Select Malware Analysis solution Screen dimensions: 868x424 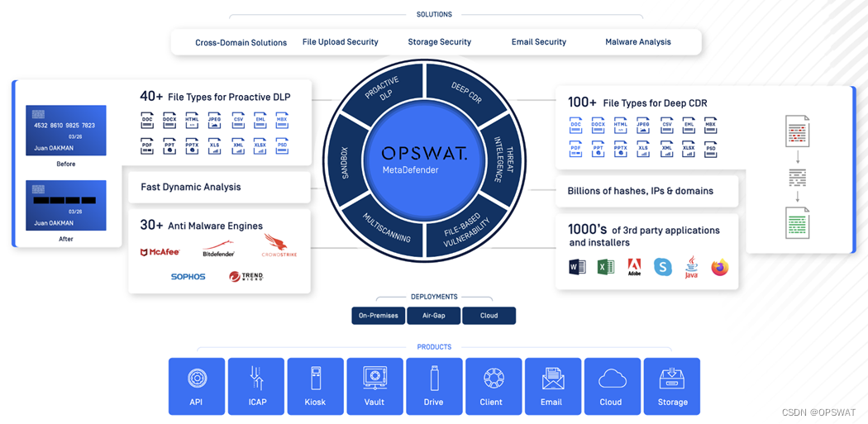637,42
